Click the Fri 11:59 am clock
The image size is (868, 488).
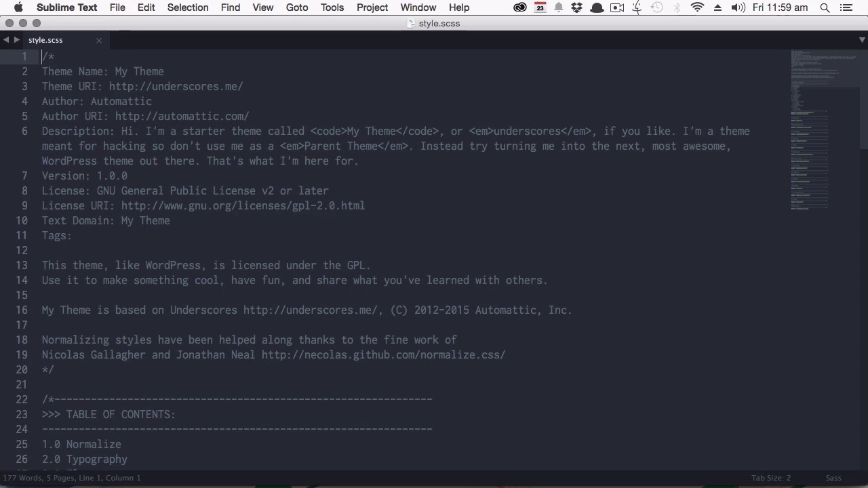click(x=780, y=7)
